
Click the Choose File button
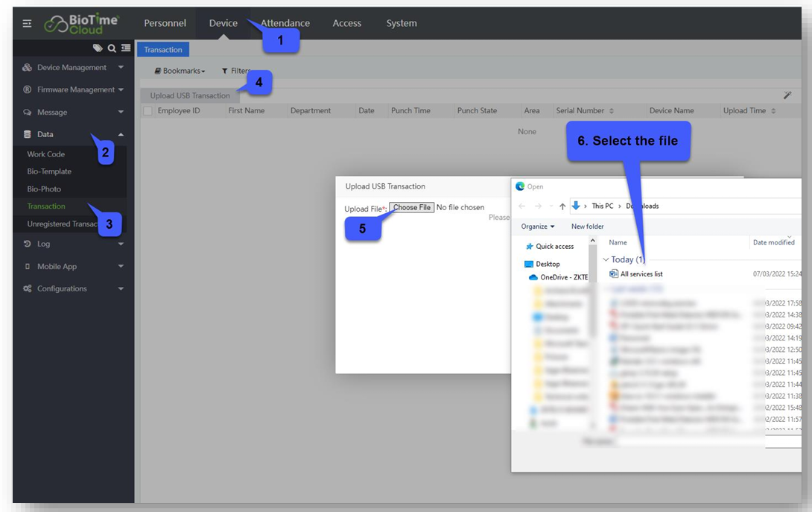411,208
